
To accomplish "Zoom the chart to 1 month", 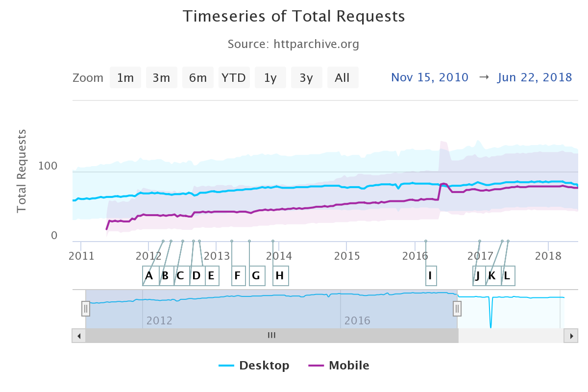I will tap(125, 77).
